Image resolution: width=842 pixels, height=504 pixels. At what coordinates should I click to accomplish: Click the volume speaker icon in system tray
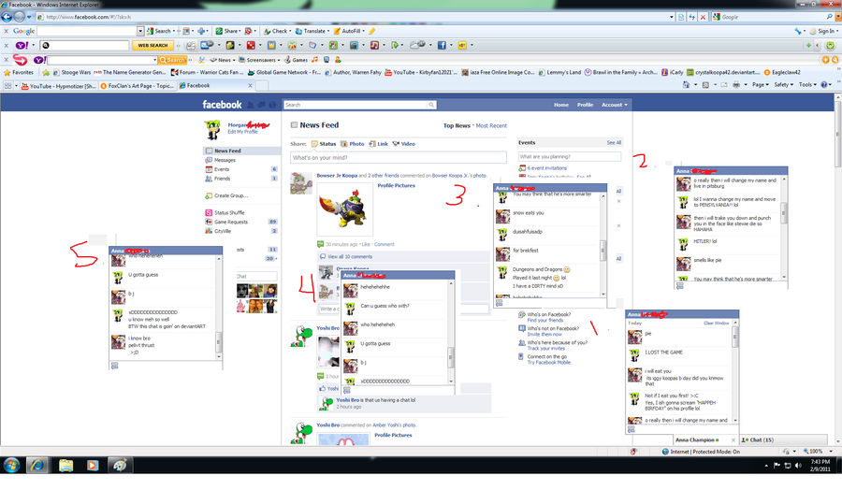pyautogui.click(x=798, y=466)
